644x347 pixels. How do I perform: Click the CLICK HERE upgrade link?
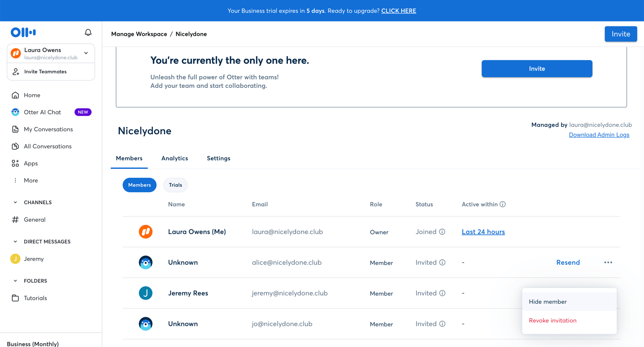point(399,11)
